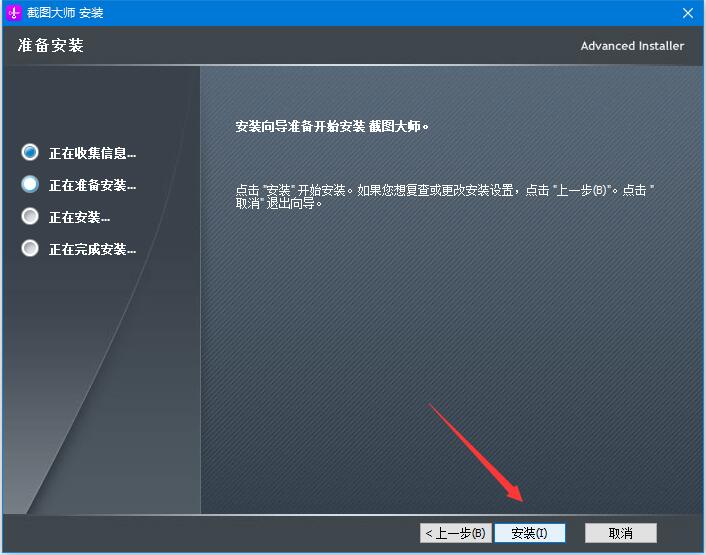Screen dimensions: 706x555
Task: Click the instruction paragraph starting with 点击
Action: (x=445, y=196)
